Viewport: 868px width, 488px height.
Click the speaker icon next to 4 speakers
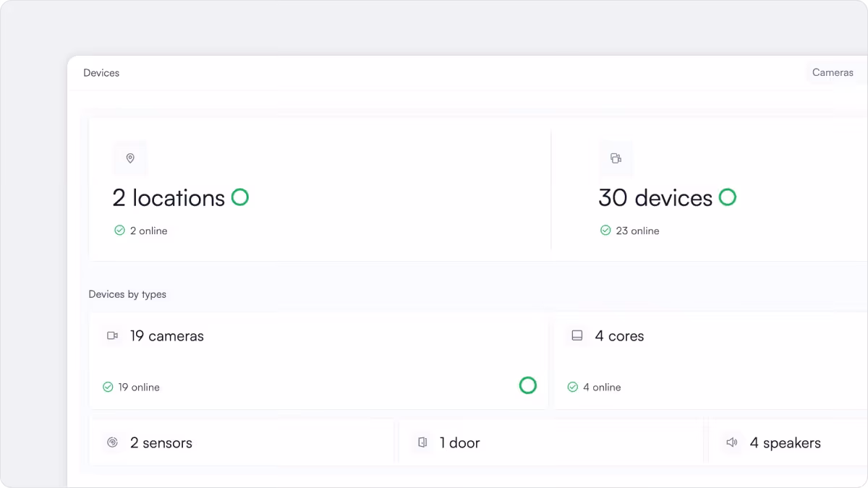pyautogui.click(x=732, y=442)
